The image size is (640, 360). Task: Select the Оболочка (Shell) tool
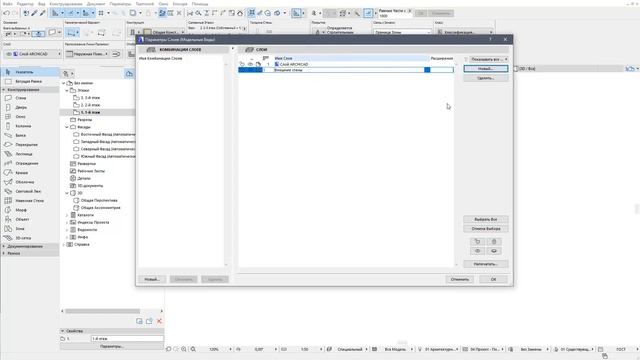coord(30,182)
